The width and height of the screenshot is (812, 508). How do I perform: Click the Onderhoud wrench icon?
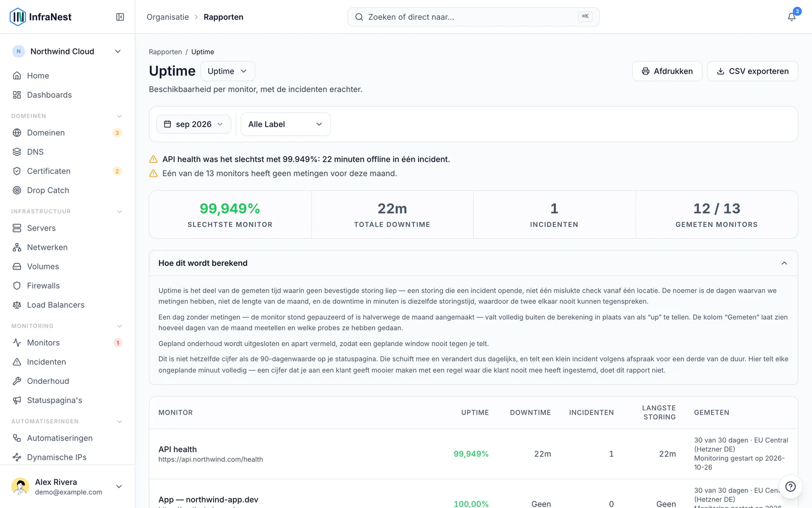click(17, 381)
